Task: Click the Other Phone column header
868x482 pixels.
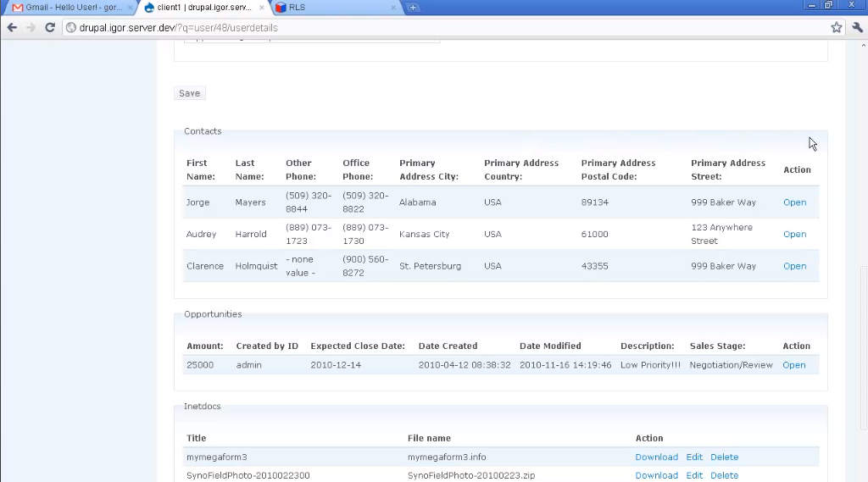Action: point(301,169)
